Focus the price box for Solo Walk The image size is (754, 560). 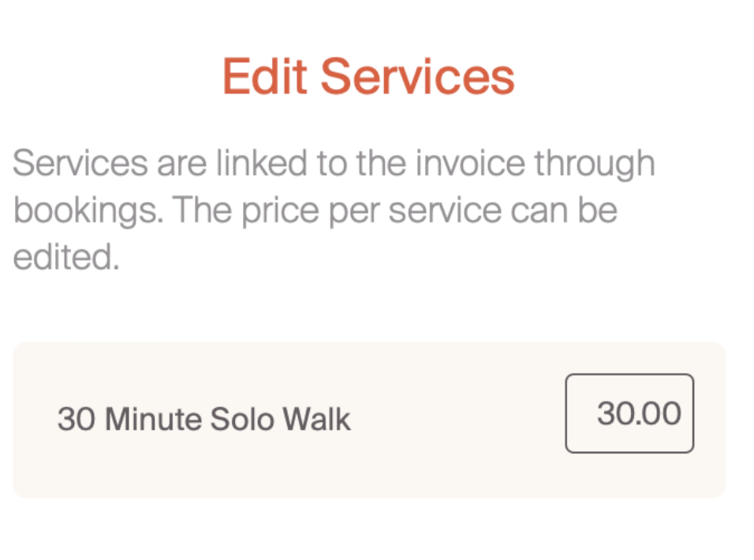pos(629,413)
